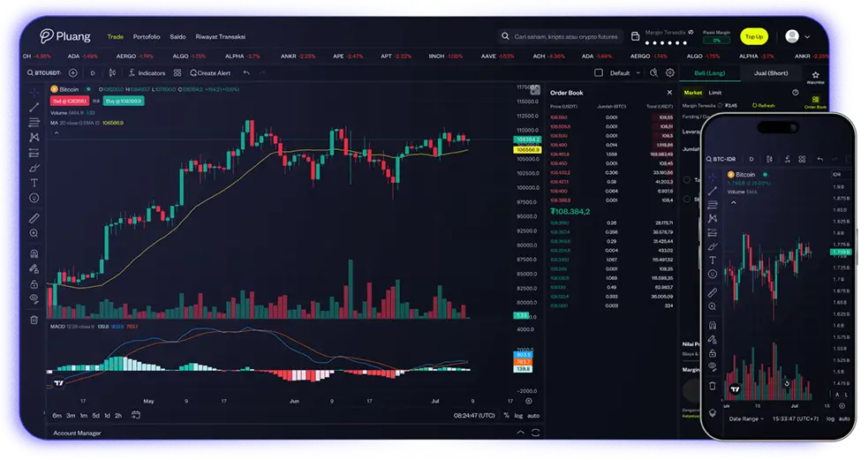
Task: Close the Order Book panel
Action: click(x=669, y=93)
